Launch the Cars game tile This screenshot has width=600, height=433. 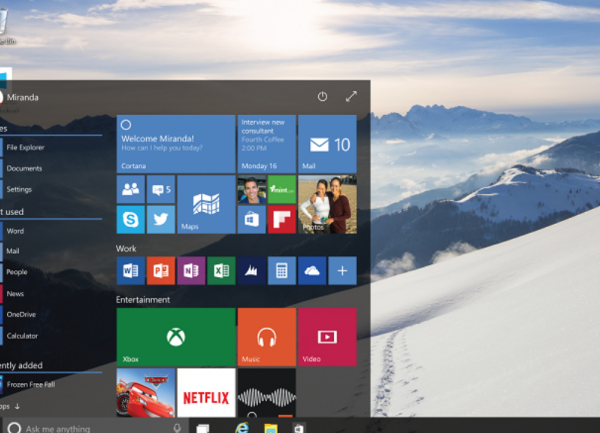146,392
